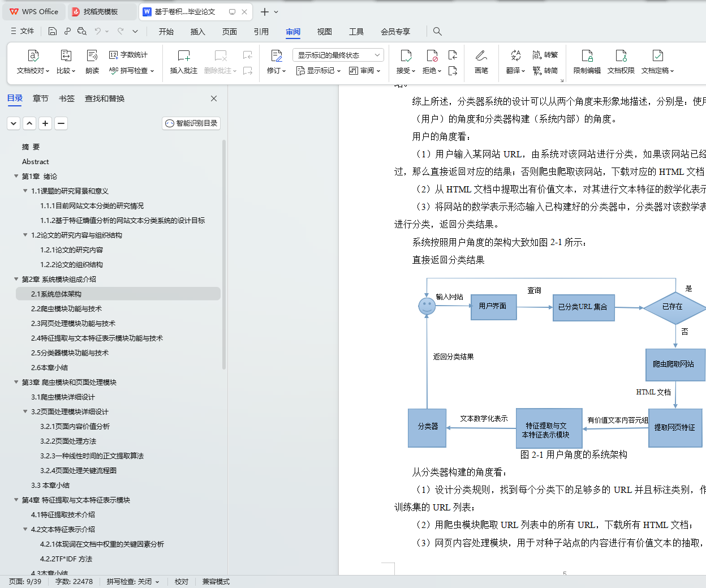Click 字数: 22478 in status bar
This screenshot has height=588, width=706.
pyautogui.click(x=74, y=582)
